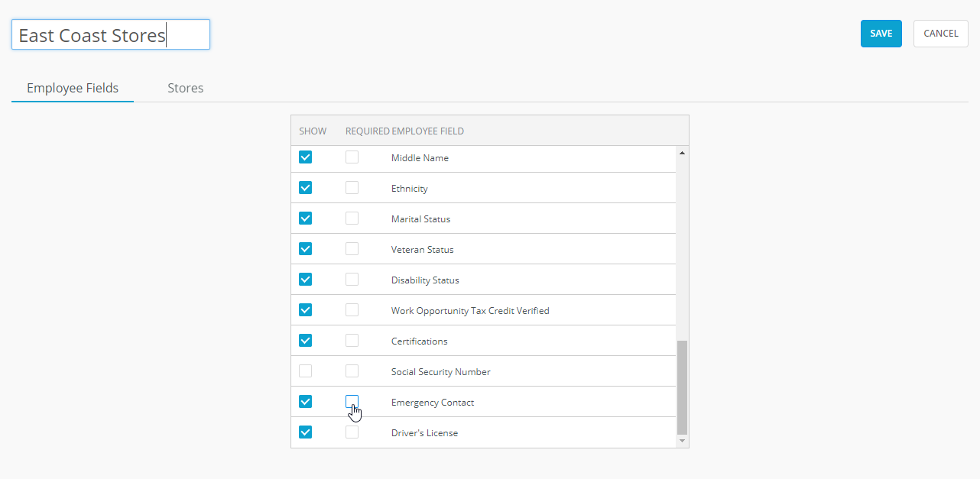
Task: Make Middle Name a required field
Action: (352, 157)
